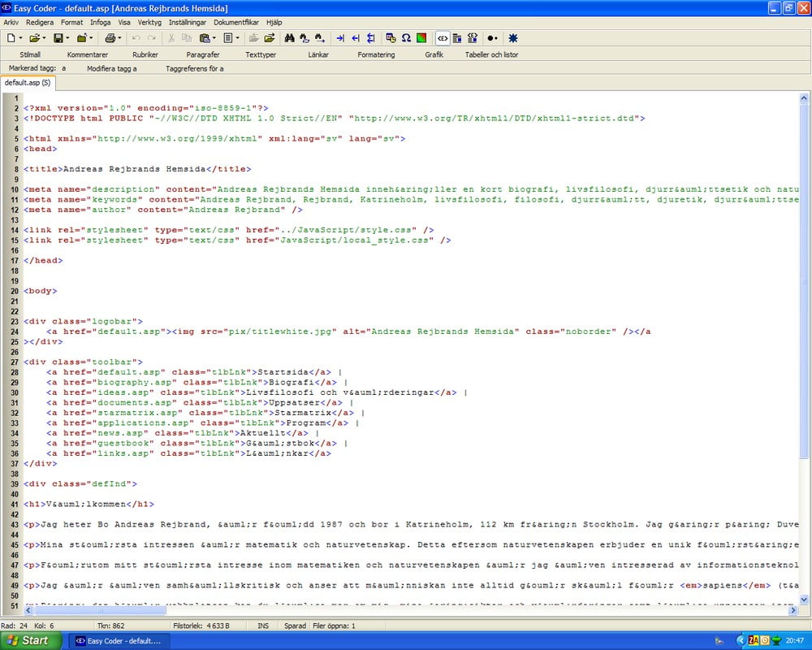This screenshot has height=650, width=812.
Task: Click the Paste clipboard icon
Action: tap(205, 38)
